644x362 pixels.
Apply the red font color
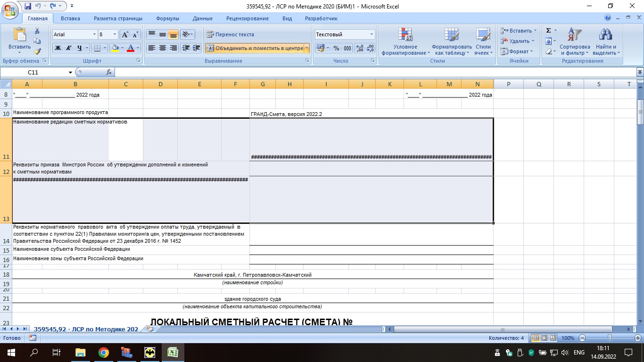click(x=131, y=48)
